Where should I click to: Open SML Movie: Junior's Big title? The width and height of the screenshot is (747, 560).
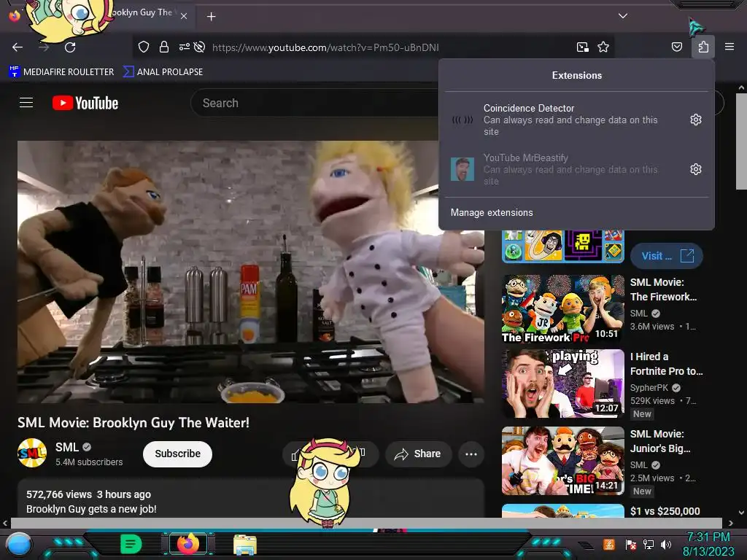click(659, 441)
